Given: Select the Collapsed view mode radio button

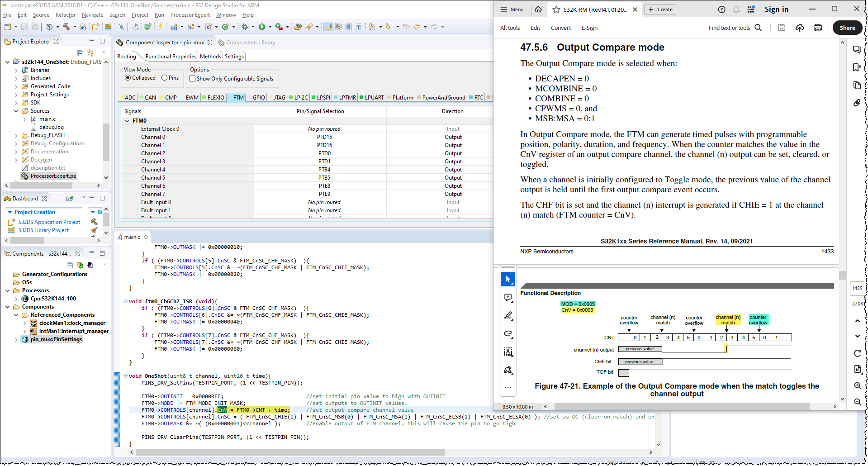Looking at the screenshot, I should coord(128,78).
